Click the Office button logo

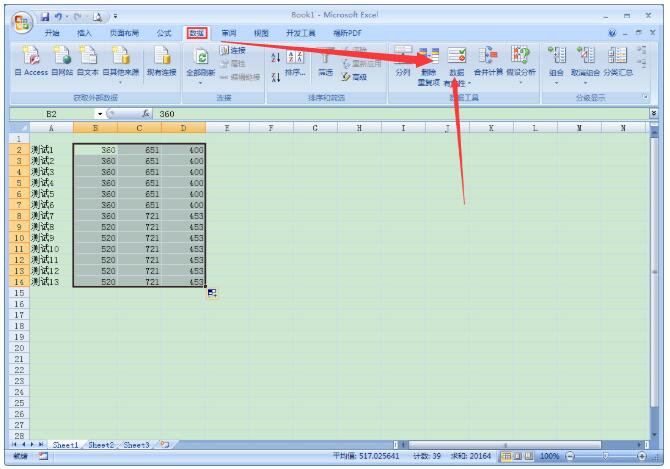20,21
